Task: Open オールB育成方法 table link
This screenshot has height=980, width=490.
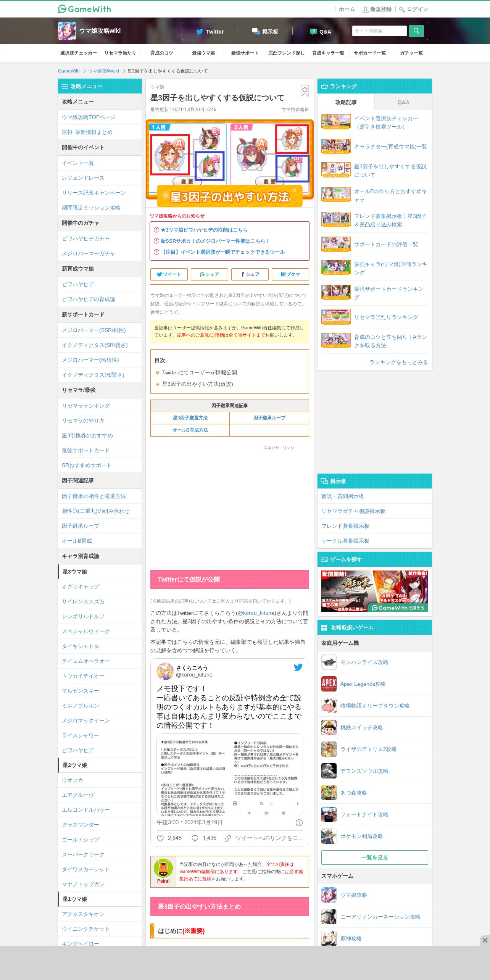Action: (190, 430)
